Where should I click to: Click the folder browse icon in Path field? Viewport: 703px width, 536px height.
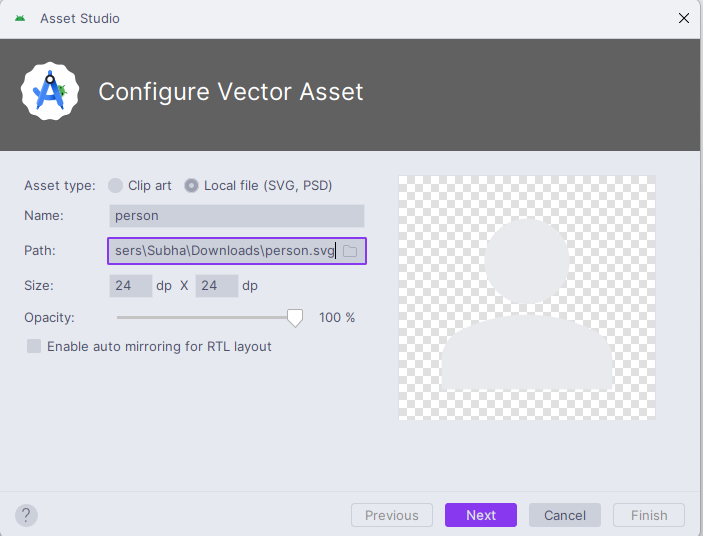pyautogui.click(x=350, y=251)
